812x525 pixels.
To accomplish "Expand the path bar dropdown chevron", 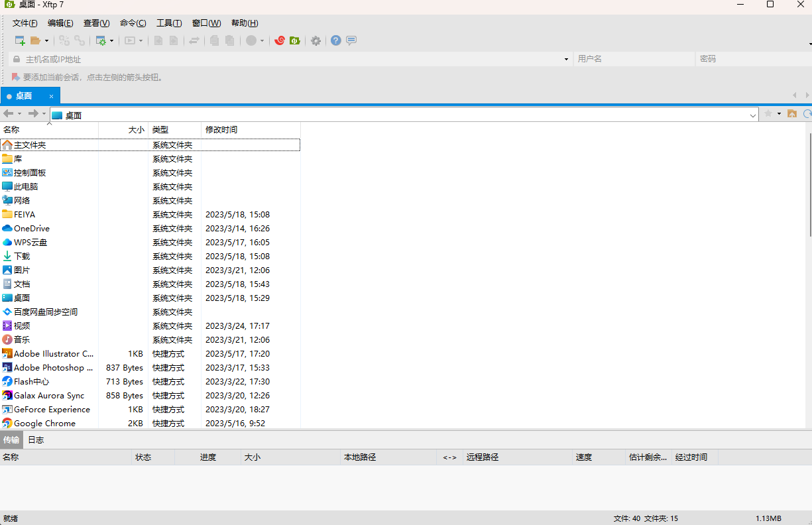I will tap(753, 115).
